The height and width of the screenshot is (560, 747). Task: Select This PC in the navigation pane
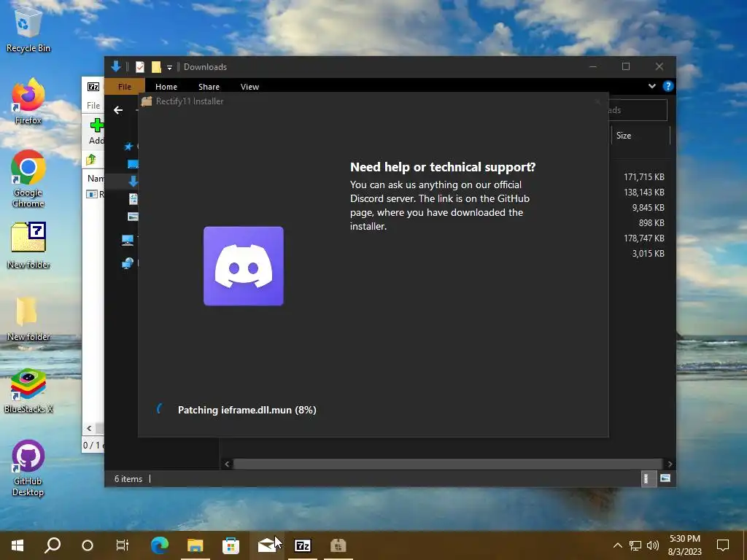point(128,240)
